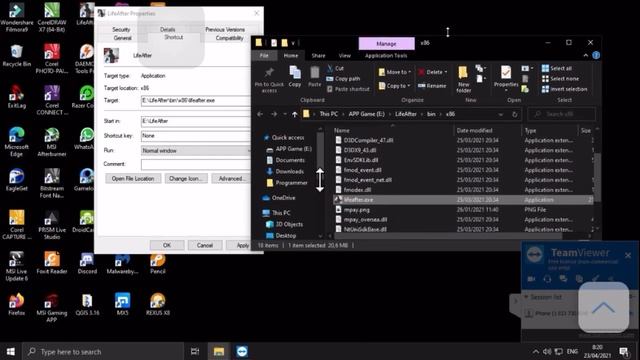Image resolution: width=640 pixels, height=360 pixels.
Task: Open the Explorer File menu
Action: [264, 56]
